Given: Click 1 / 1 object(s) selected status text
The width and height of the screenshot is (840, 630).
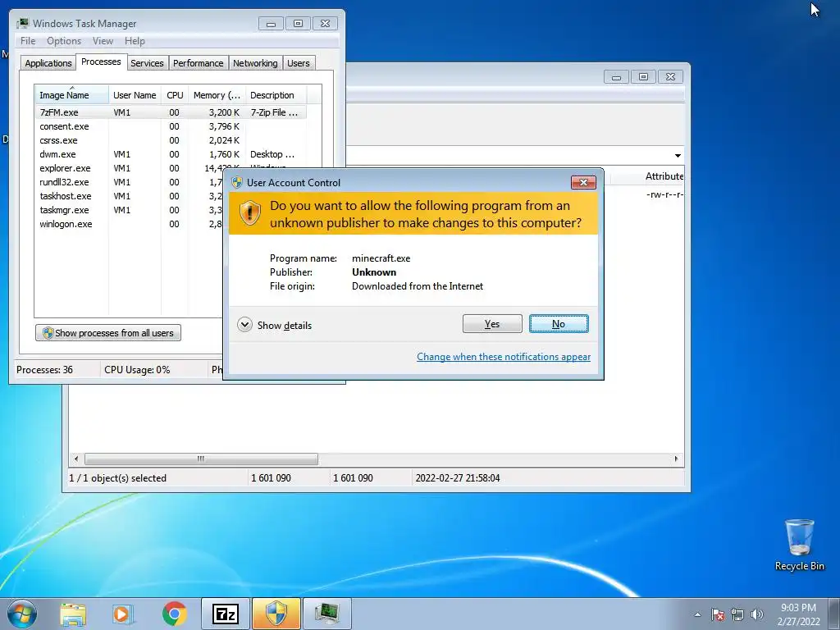Looking at the screenshot, I should 117,478.
